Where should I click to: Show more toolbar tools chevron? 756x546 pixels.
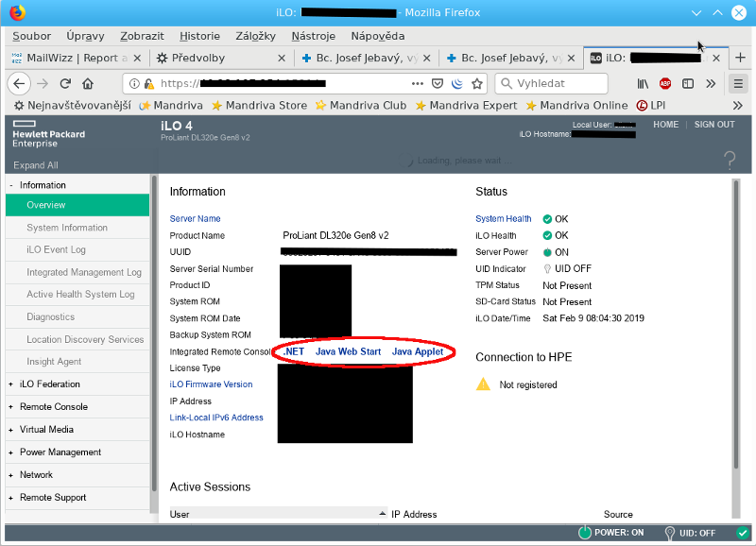pos(711,84)
